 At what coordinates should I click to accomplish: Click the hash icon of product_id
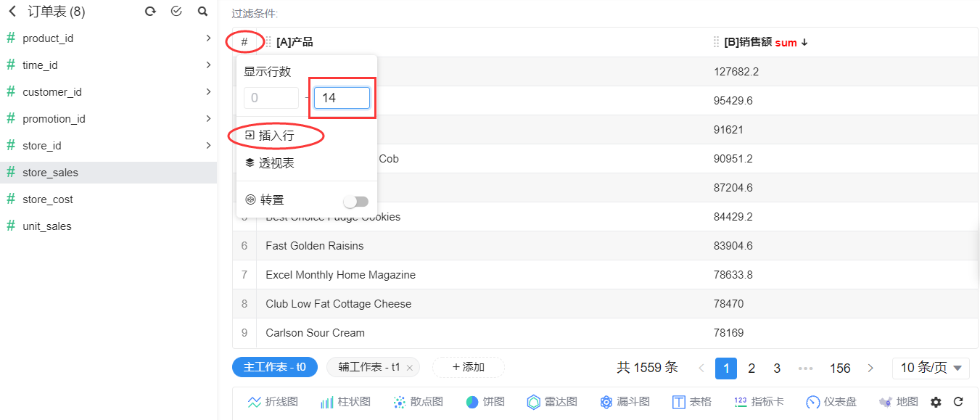point(11,38)
